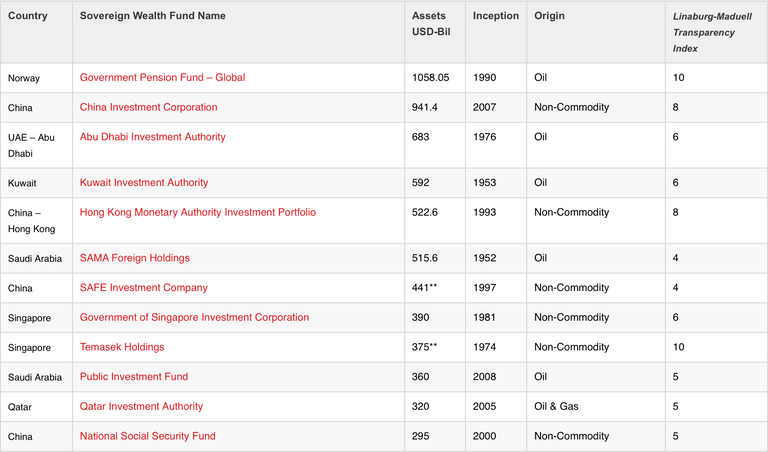This screenshot has width=768, height=452.
Task: Click the Sovereign Wealth Fund Name header
Action: pos(153,17)
